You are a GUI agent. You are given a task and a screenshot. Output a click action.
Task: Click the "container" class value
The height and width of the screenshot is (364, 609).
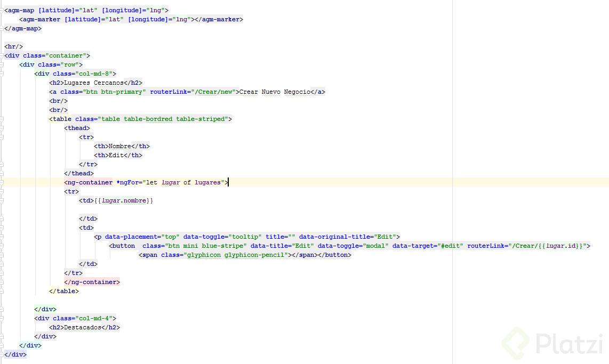[x=66, y=55]
